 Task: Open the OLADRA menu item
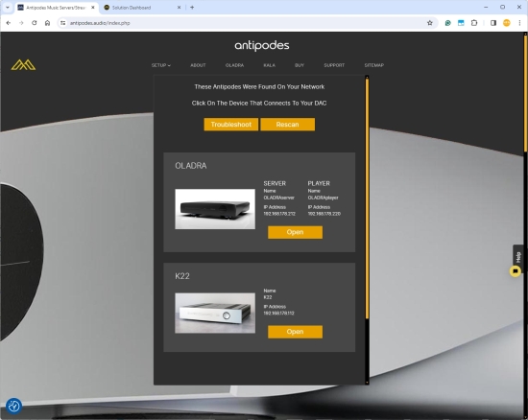coord(234,65)
